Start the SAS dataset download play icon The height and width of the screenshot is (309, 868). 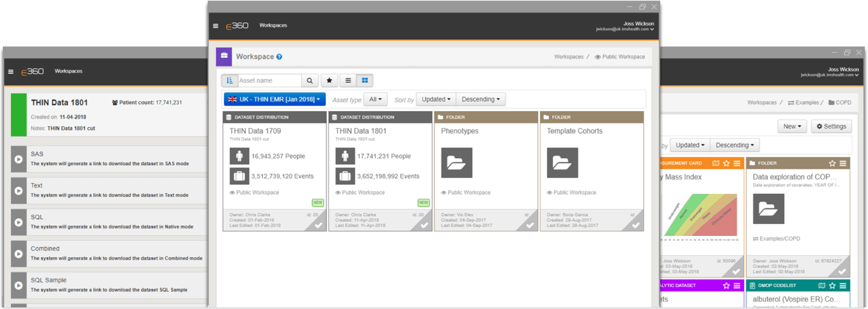pyautogui.click(x=19, y=159)
